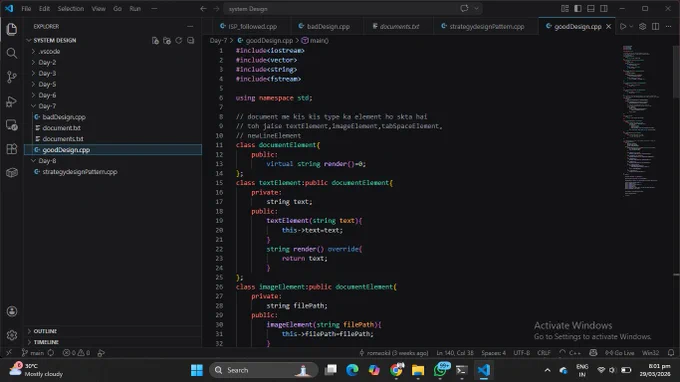Create a new file in System Design
Screen dimensions: 680x382
pos(155,40)
